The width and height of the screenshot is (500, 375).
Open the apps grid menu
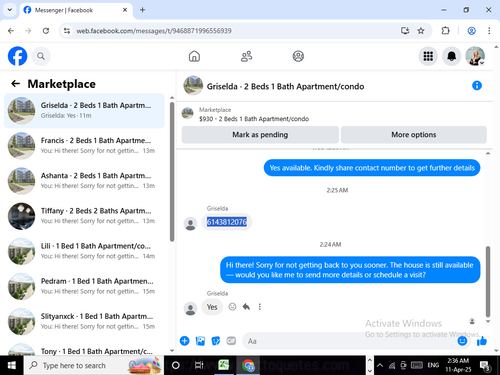pyautogui.click(x=428, y=56)
